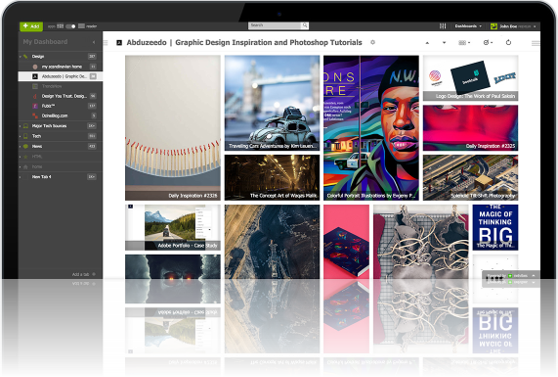The image size is (558, 377).
Task: Click the John Doe avatar icon
Action: point(494,26)
